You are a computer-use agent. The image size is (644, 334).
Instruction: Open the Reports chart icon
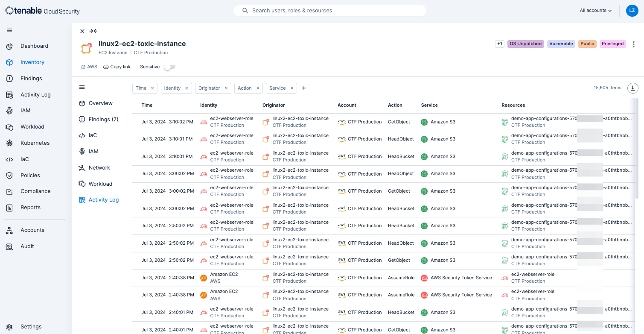click(9, 208)
